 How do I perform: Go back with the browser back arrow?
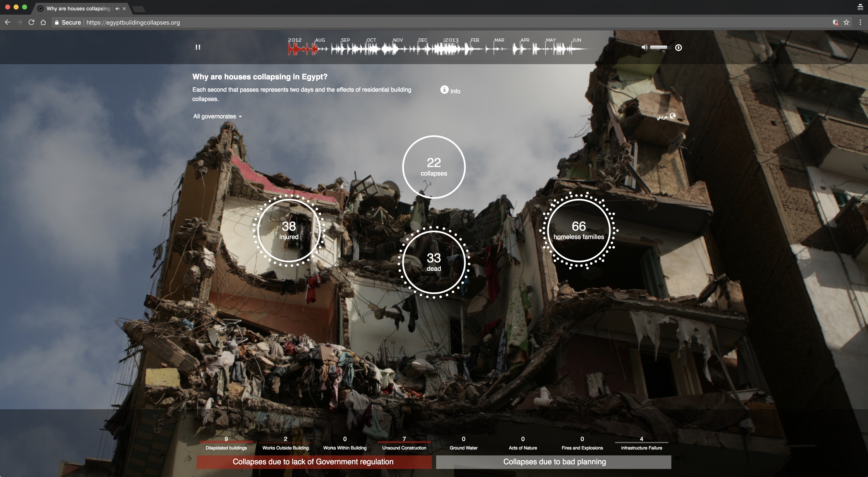click(x=7, y=22)
